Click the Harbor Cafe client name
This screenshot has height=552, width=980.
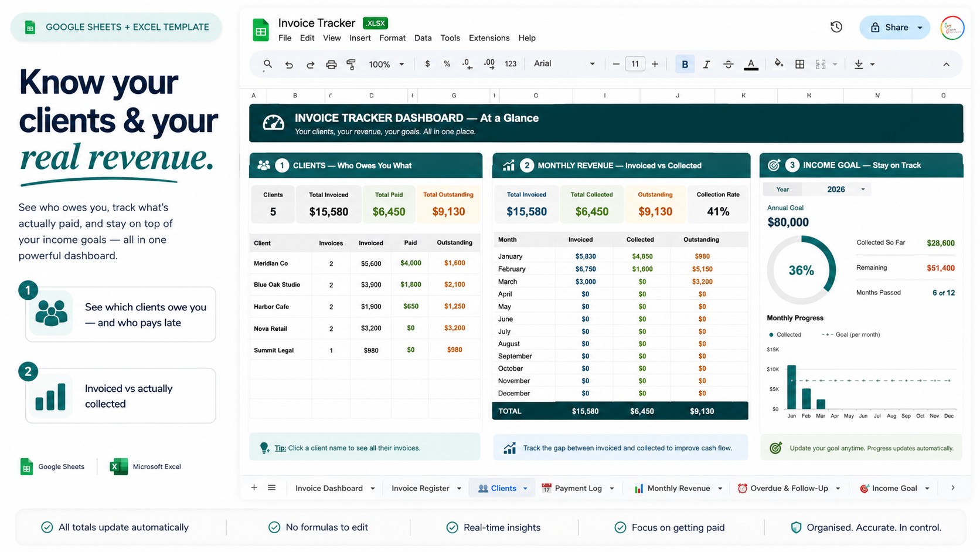271,307
